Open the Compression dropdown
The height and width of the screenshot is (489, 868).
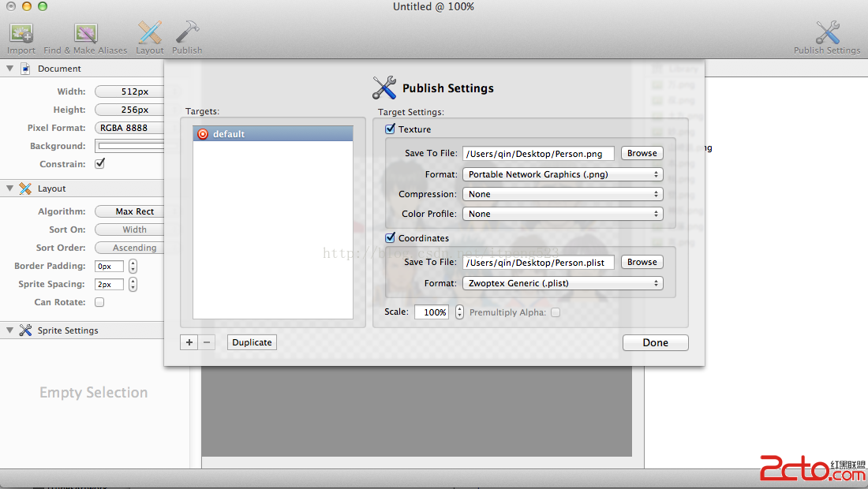point(563,194)
